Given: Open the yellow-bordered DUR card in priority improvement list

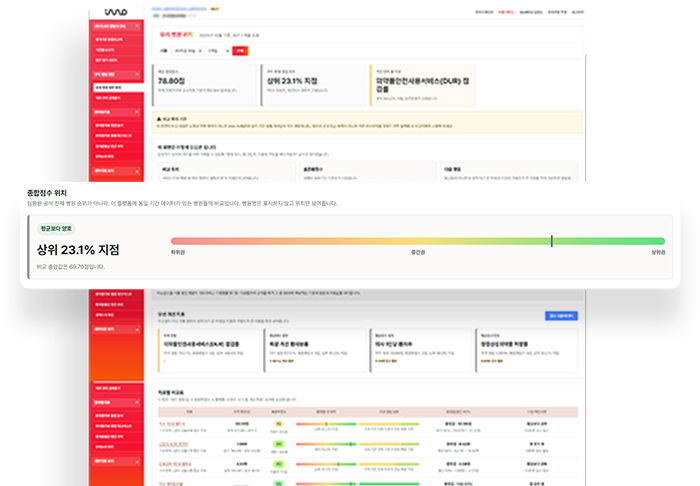Looking at the screenshot, I should pos(209,351).
